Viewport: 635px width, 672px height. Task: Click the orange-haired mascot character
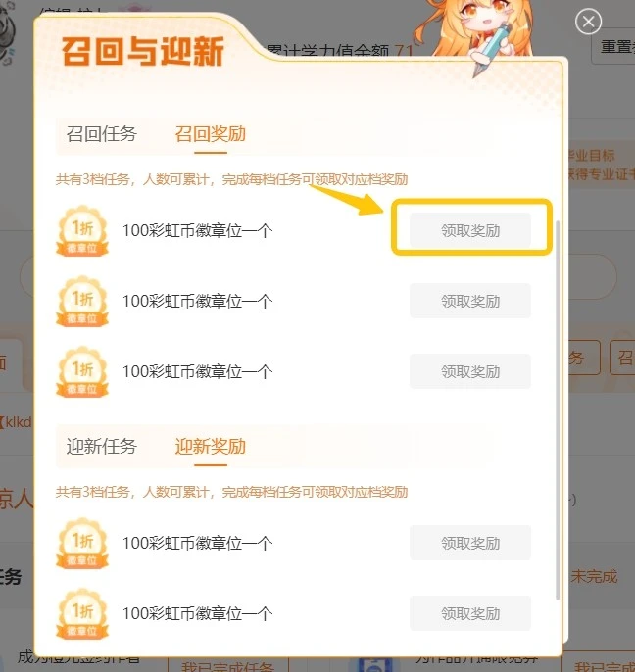[x=476, y=34]
